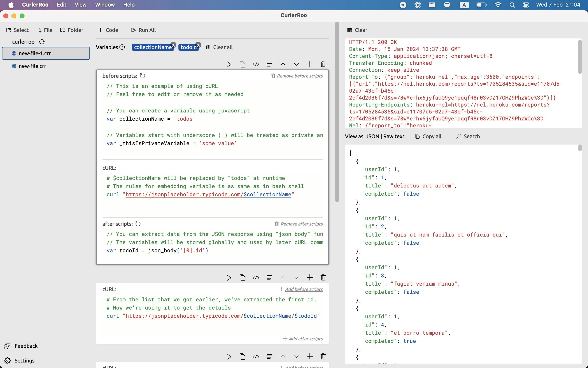Click Add after scripts link

[303, 339]
